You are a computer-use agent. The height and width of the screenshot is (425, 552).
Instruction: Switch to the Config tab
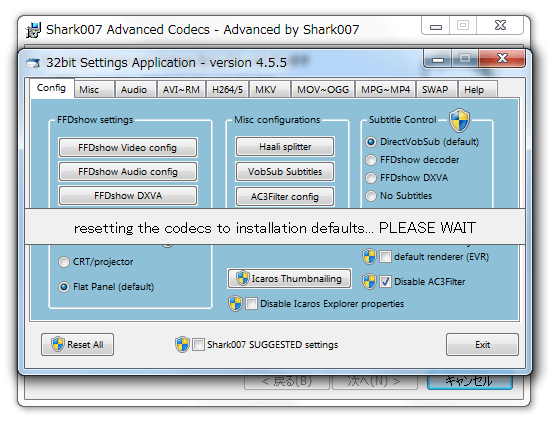[51, 88]
